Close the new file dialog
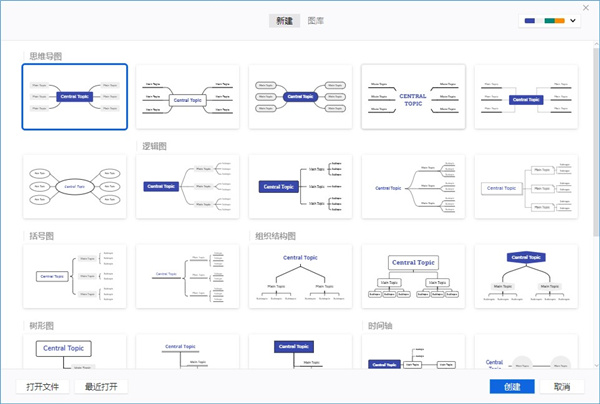Viewport: 600px width, 404px height. (x=586, y=8)
